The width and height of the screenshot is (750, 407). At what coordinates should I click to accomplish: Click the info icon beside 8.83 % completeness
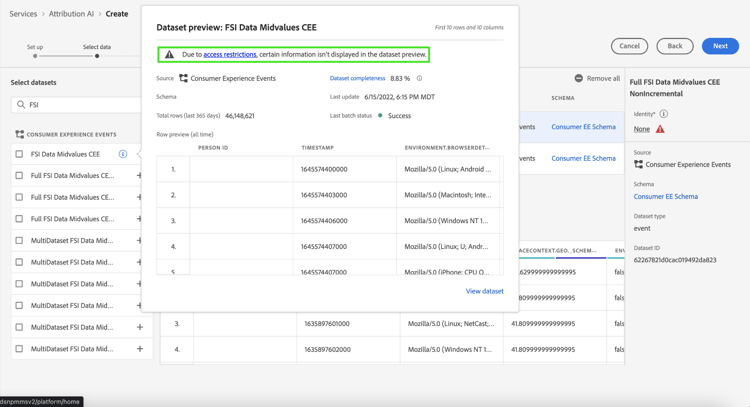coord(419,78)
